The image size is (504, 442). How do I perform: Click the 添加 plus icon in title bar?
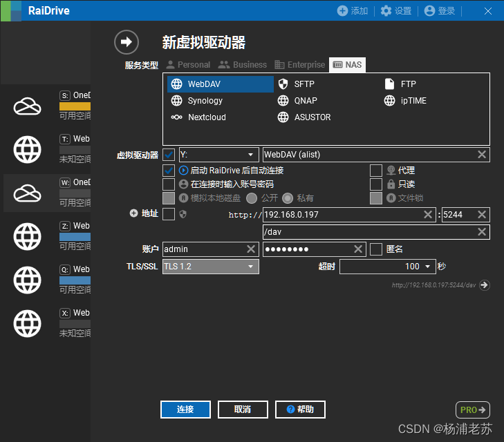point(342,10)
